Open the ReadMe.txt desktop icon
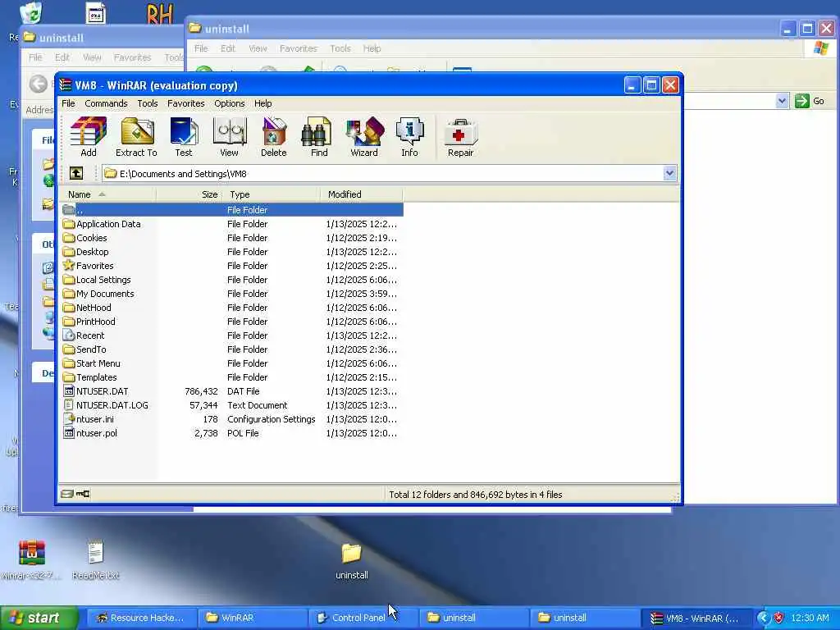 tap(95, 559)
